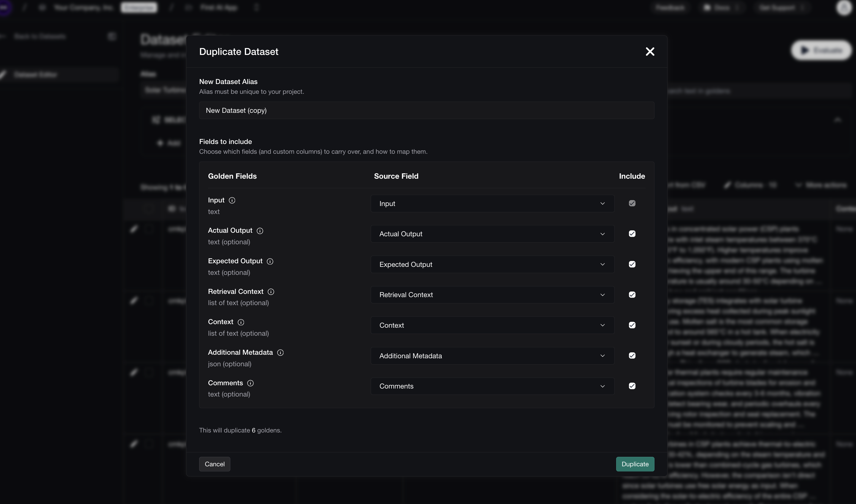Click the Additional Metadata info icon

[280, 353]
